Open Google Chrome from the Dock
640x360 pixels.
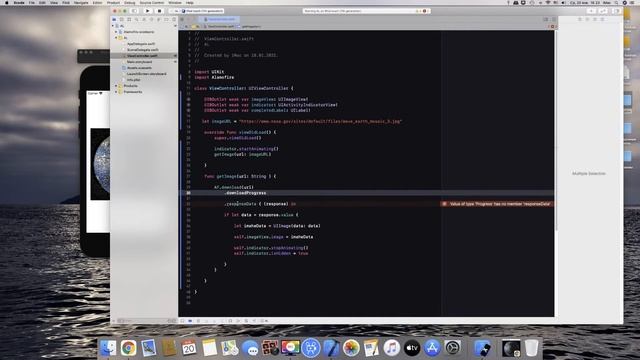pos(128,348)
